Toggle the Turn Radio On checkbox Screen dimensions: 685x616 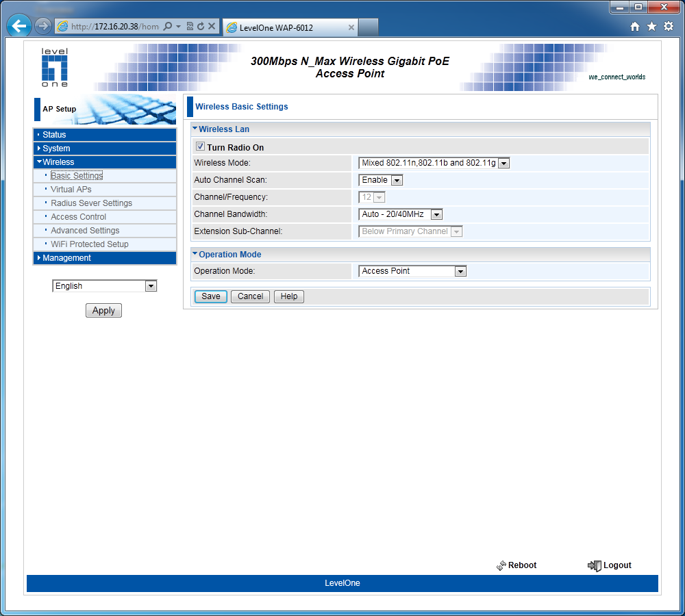click(200, 146)
